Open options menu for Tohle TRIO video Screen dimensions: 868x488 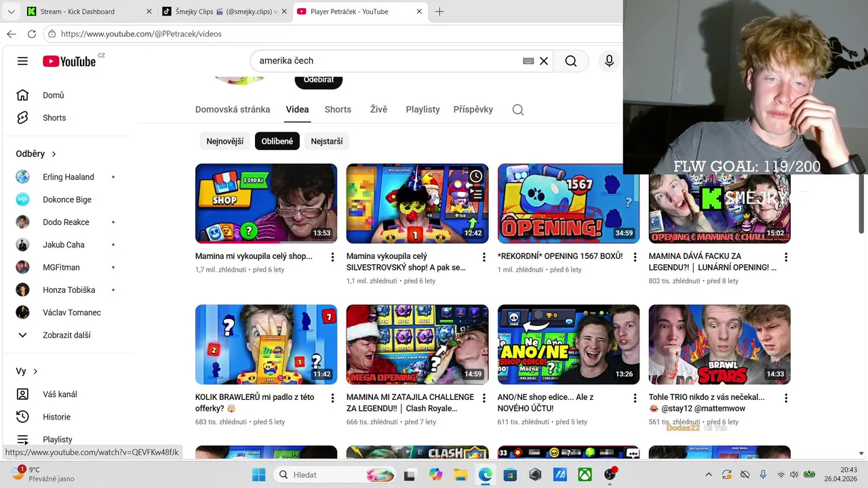(x=786, y=398)
